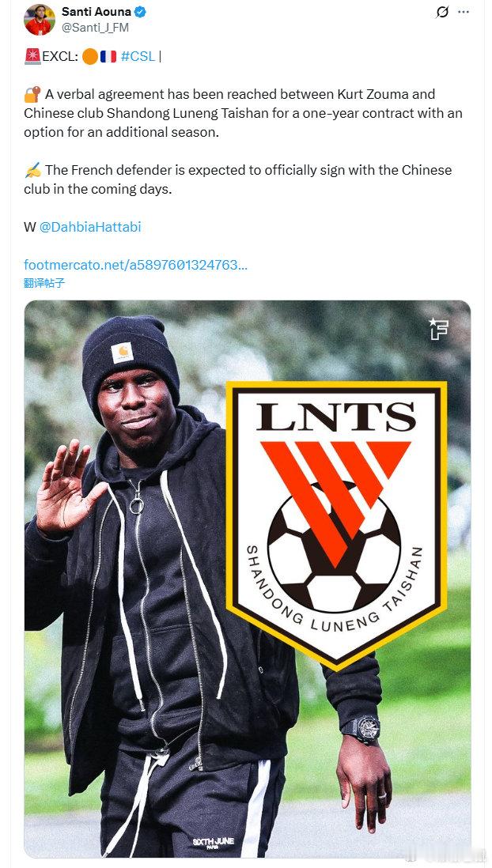The height and width of the screenshot is (868, 492).
Task: Click the blue verified badge
Action: click(x=142, y=11)
